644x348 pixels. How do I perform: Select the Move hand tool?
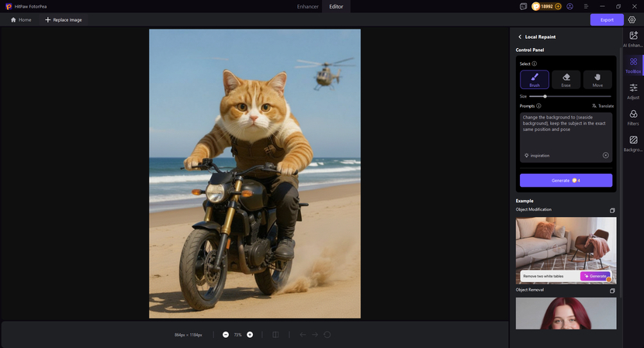pos(597,79)
